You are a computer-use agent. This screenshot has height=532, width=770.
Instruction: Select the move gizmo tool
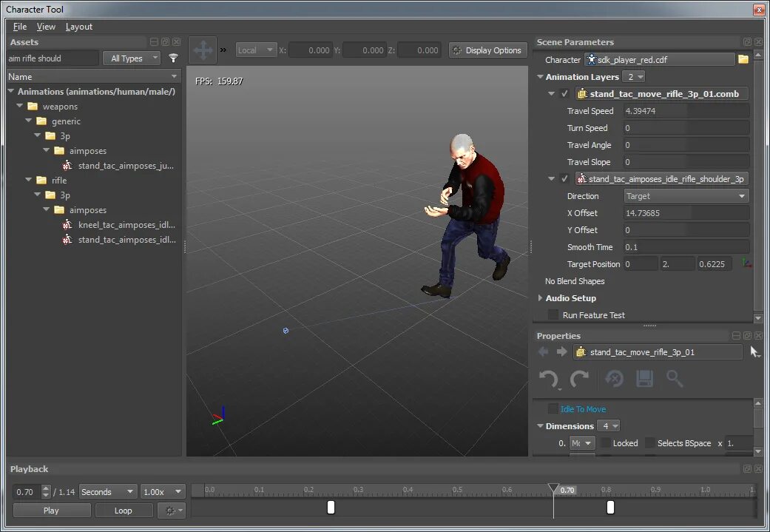click(x=203, y=50)
